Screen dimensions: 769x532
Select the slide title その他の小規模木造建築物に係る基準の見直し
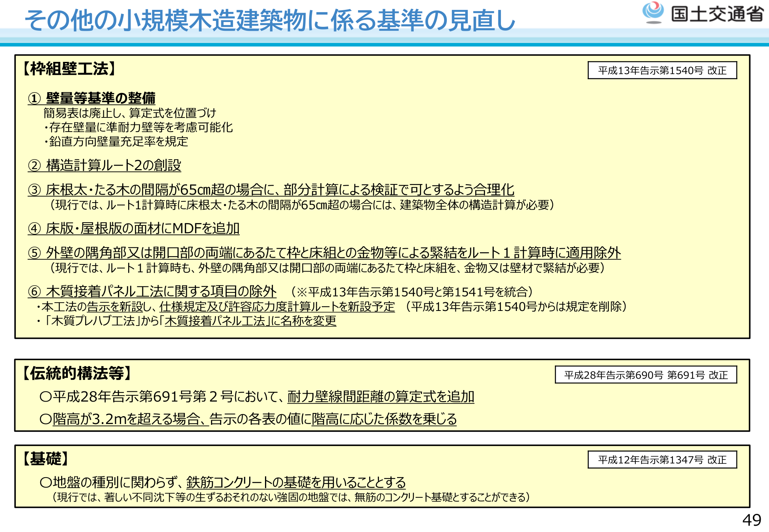270,20
